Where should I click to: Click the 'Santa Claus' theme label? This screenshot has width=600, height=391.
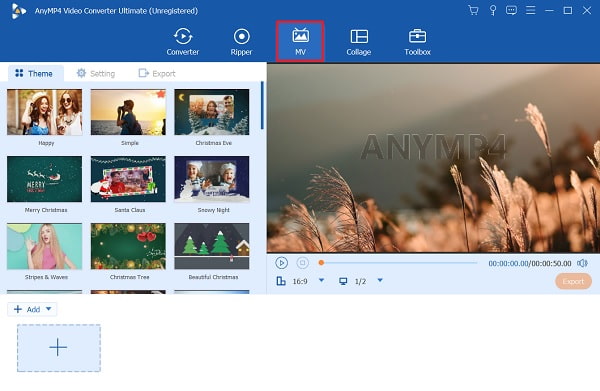[x=130, y=210]
